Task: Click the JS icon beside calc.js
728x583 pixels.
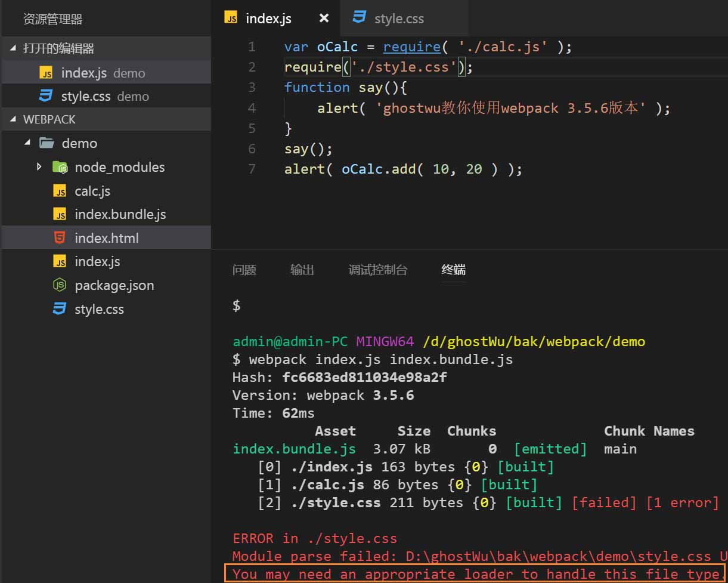Action: click(60, 191)
